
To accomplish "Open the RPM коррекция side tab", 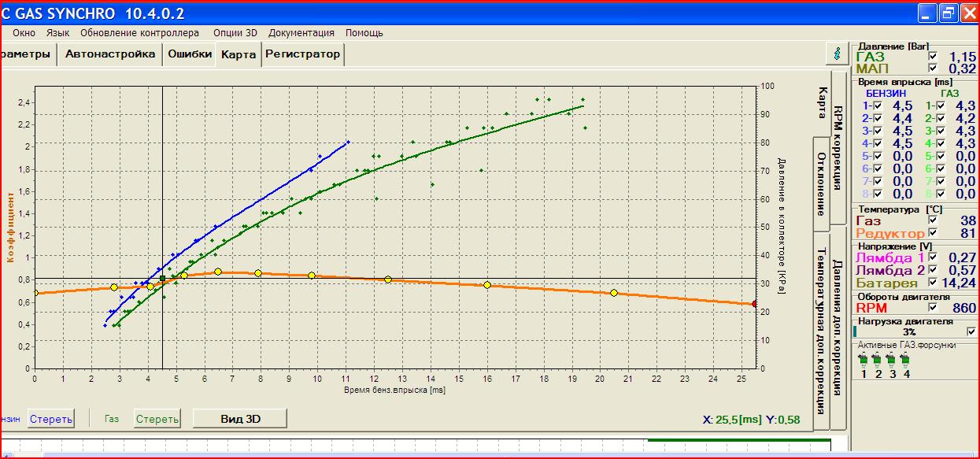I will pyautogui.click(x=838, y=147).
